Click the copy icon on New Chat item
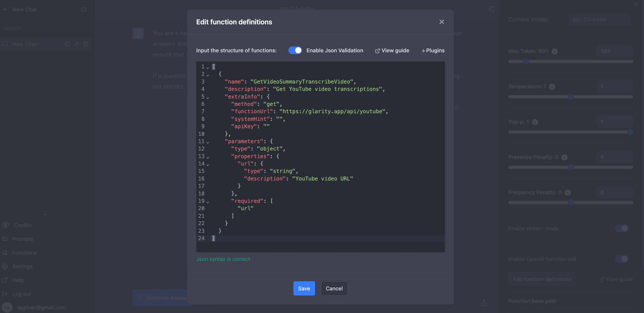Image resolution: width=644 pixels, height=313 pixels. (x=67, y=44)
